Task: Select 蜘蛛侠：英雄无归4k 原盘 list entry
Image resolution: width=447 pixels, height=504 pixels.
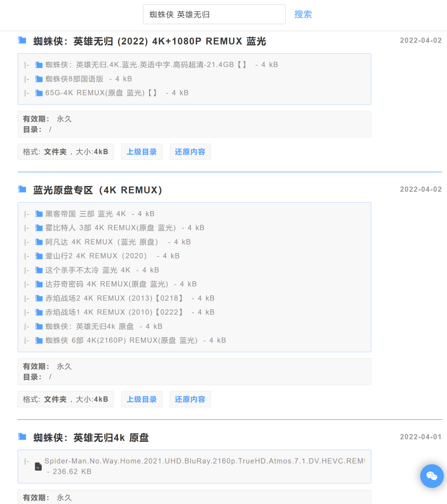Action: pos(89,326)
